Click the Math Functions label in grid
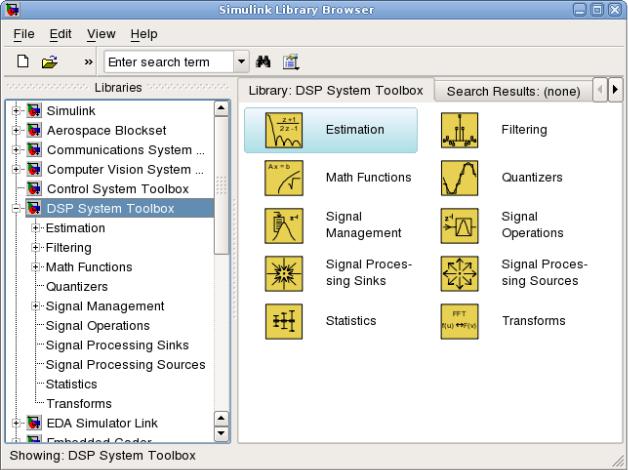Viewport: 628px width, 470px height. [368, 177]
